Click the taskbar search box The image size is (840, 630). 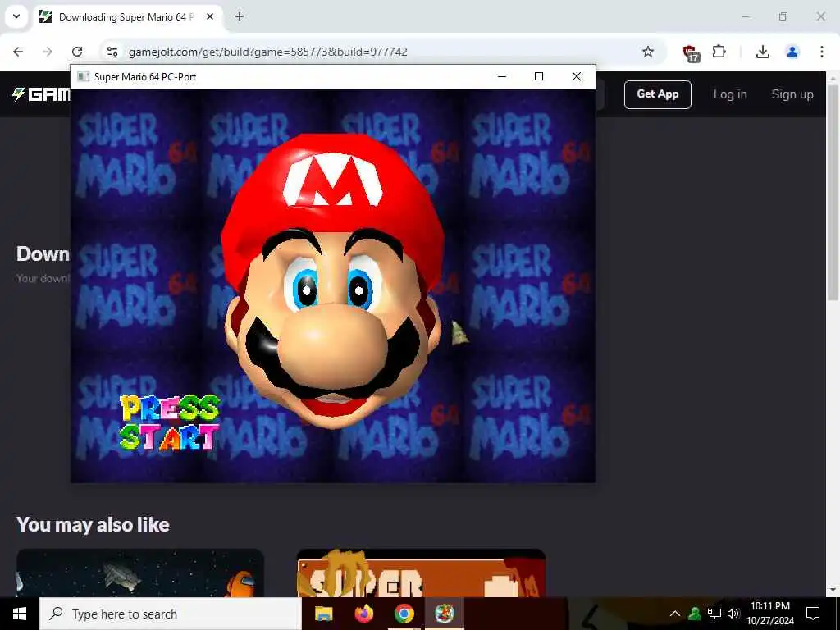171,614
